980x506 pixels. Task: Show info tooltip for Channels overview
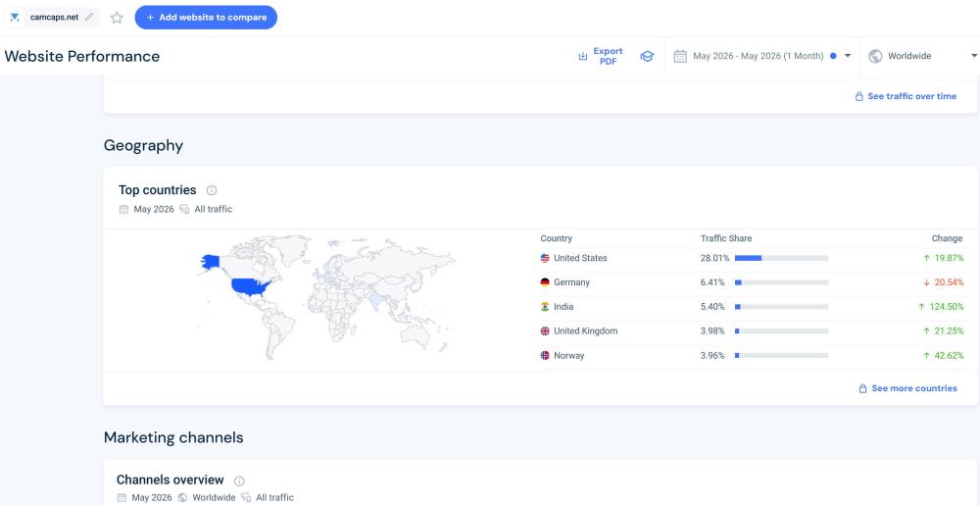(239, 481)
